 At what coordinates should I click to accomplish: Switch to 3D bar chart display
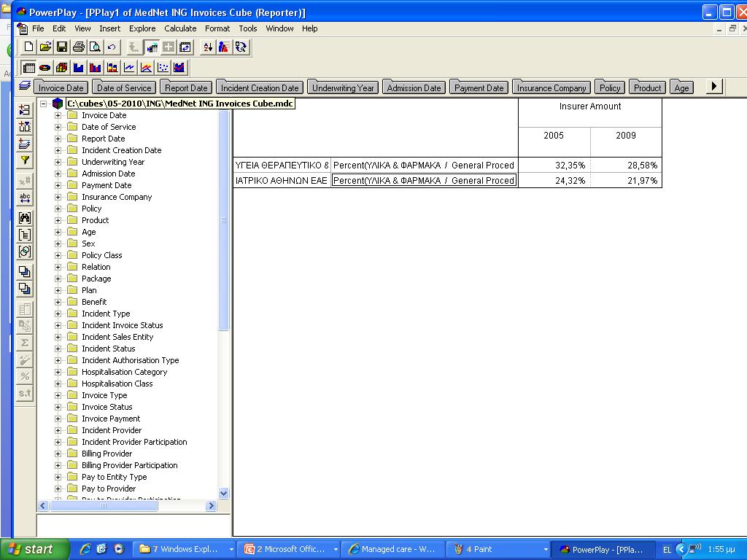pos(62,68)
